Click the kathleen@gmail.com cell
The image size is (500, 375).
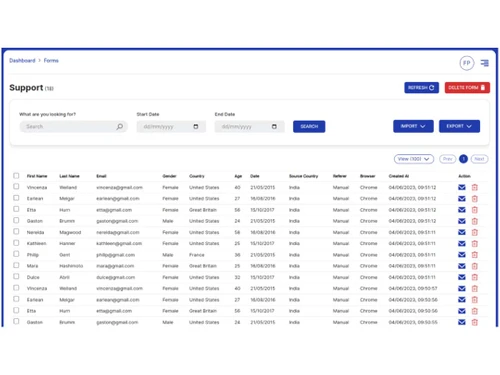click(119, 244)
